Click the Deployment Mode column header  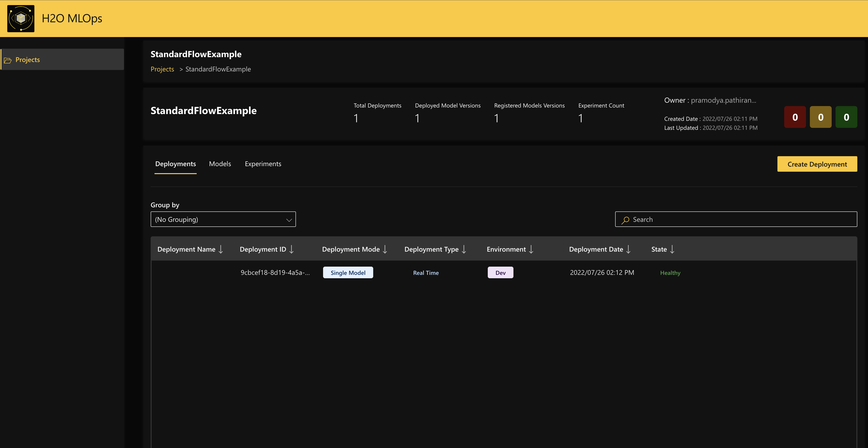351,249
